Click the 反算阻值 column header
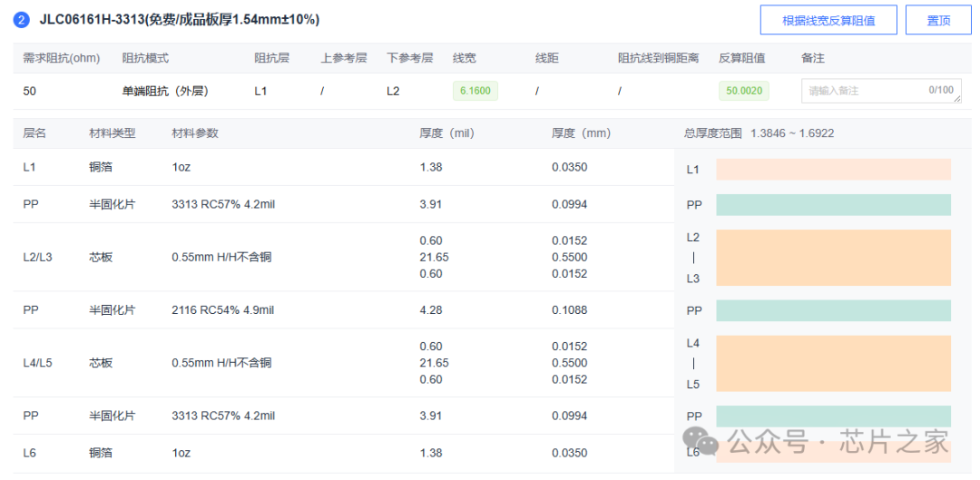 coord(742,58)
